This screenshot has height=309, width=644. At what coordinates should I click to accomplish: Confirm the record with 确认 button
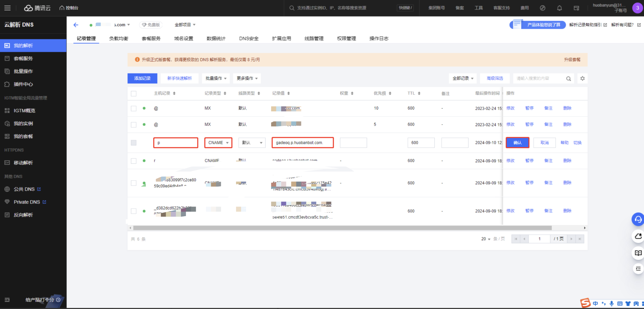[x=517, y=143]
